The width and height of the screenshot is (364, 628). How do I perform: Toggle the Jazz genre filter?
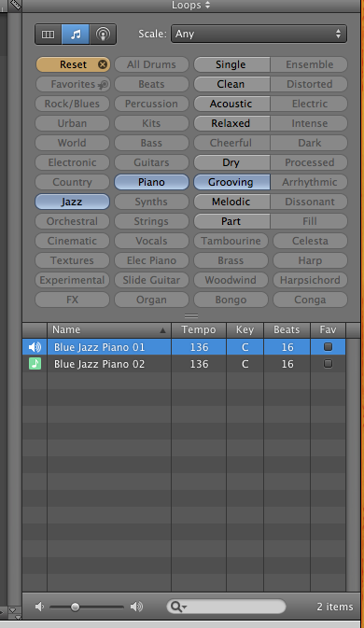72,202
